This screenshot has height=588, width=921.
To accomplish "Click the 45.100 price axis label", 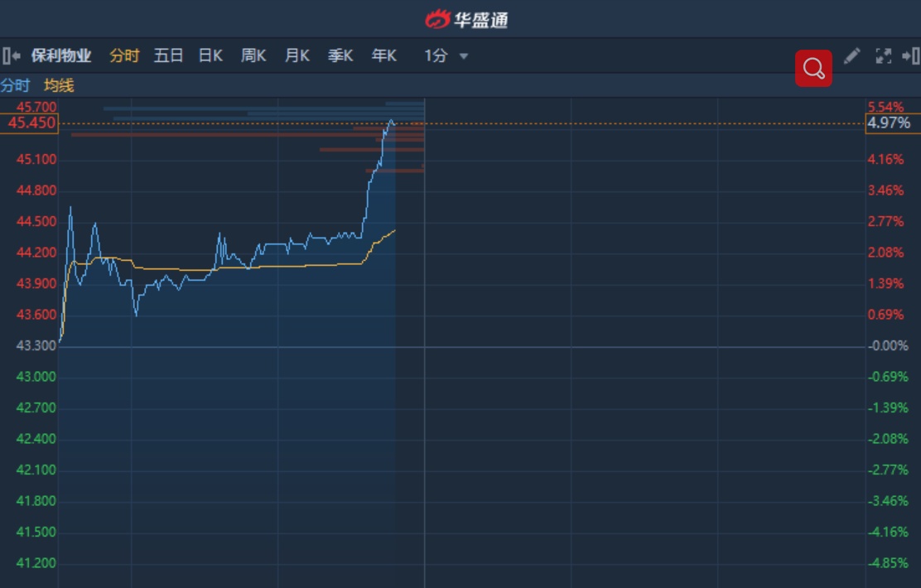I will click(36, 160).
